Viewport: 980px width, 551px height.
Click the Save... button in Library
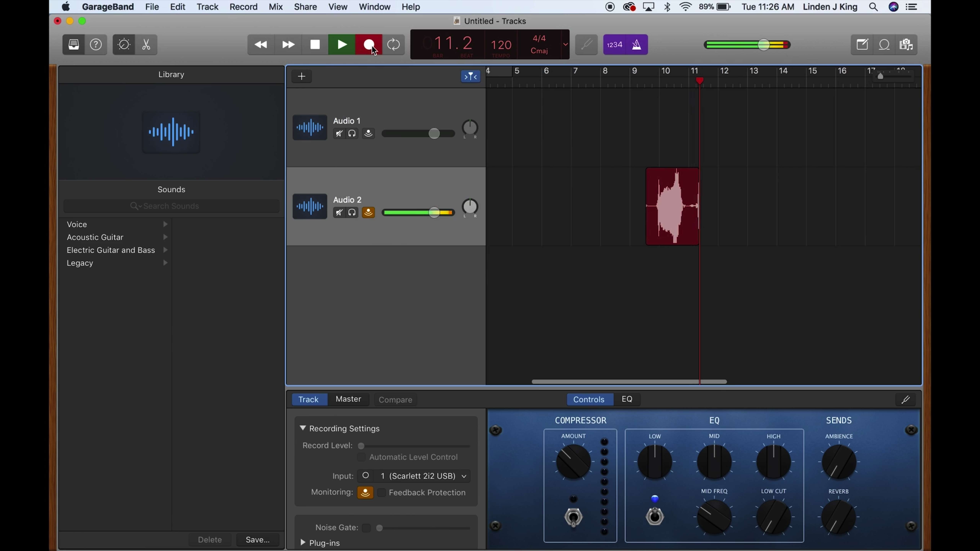click(x=258, y=540)
